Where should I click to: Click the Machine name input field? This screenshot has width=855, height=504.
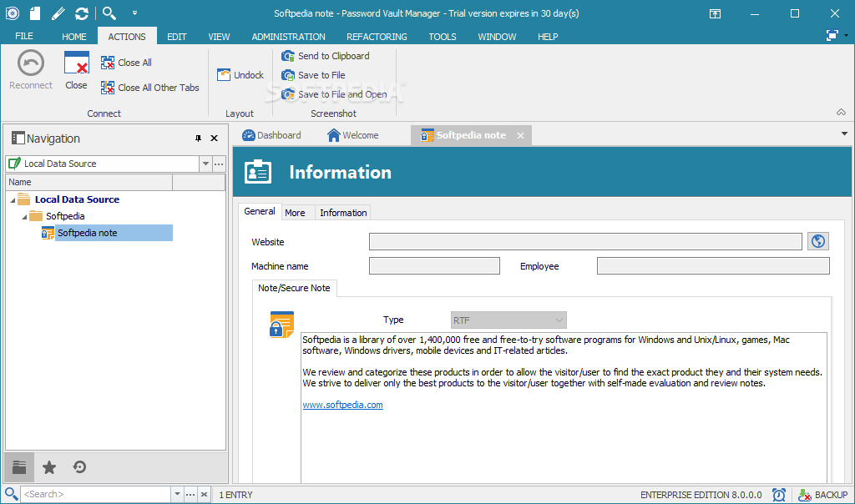pos(434,266)
